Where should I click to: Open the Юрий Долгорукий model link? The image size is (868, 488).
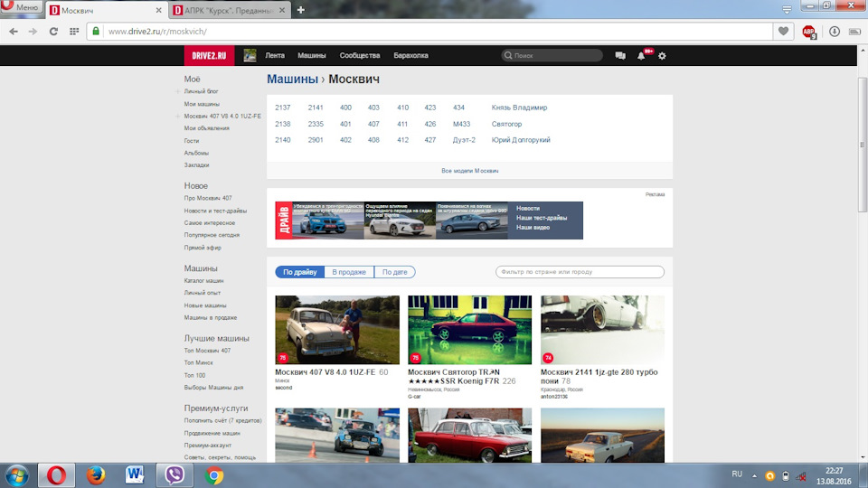coord(521,140)
